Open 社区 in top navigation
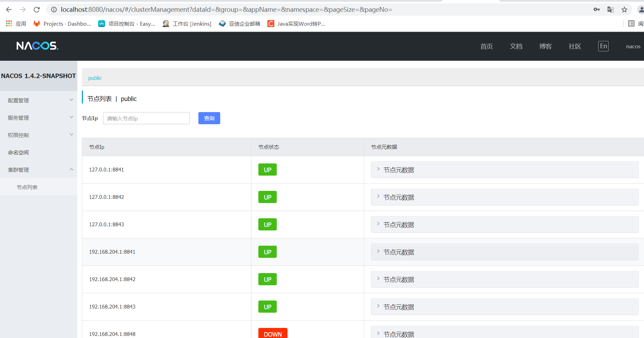Viewport: 644px width, 338px height. pos(575,46)
